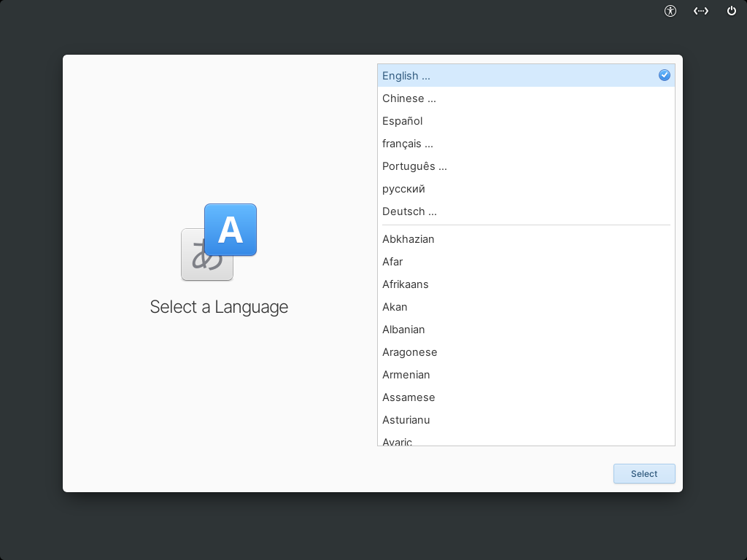Select Akan from the list
Screen dimensions: 747x560
[x=526, y=307]
